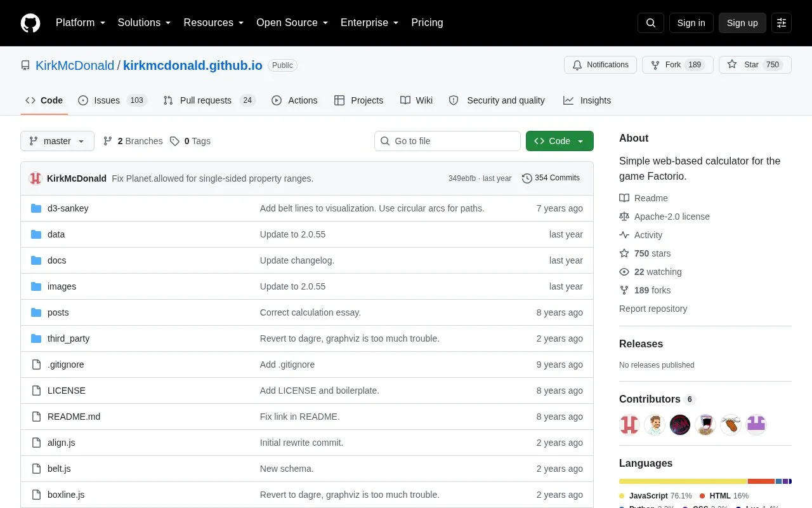
Task: Click the orange HTML language bar segment
Action: click(x=761, y=481)
